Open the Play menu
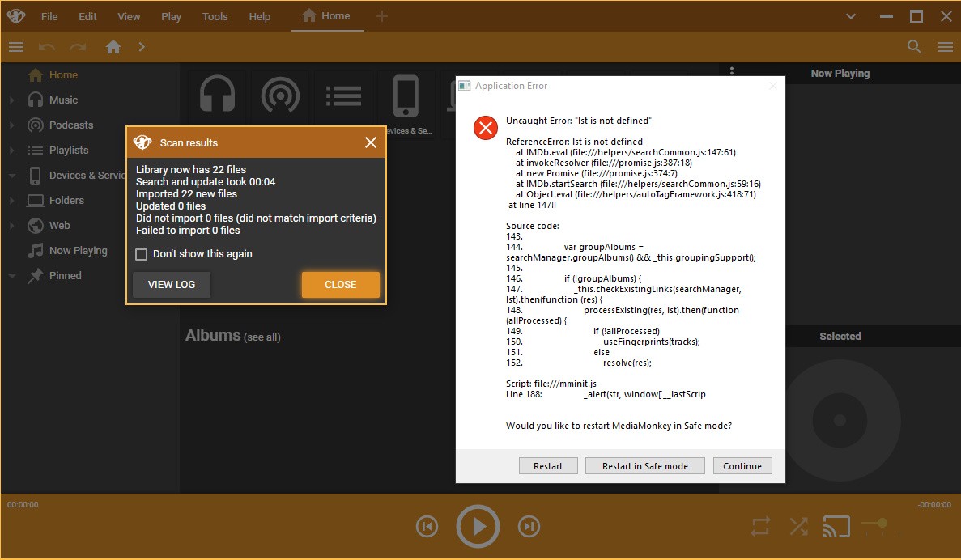Screen dimensions: 961x560 (x=171, y=16)
